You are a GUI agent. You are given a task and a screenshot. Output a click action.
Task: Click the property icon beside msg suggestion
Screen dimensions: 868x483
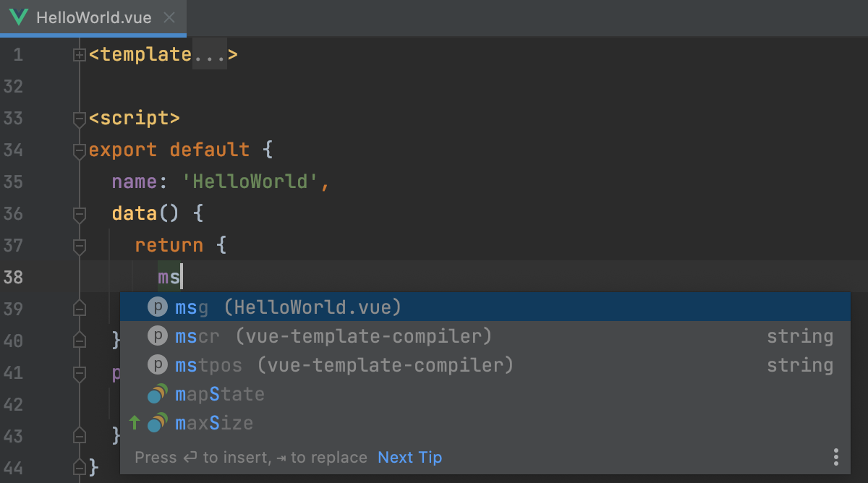click(157, 307)
